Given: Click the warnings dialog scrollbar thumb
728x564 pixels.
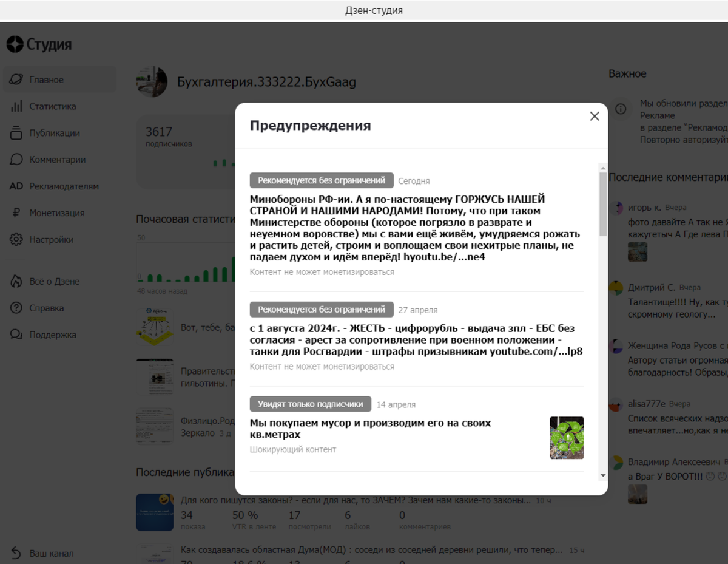Looking at the screenshot, I should pyautogui.click(x=602, y=204).
